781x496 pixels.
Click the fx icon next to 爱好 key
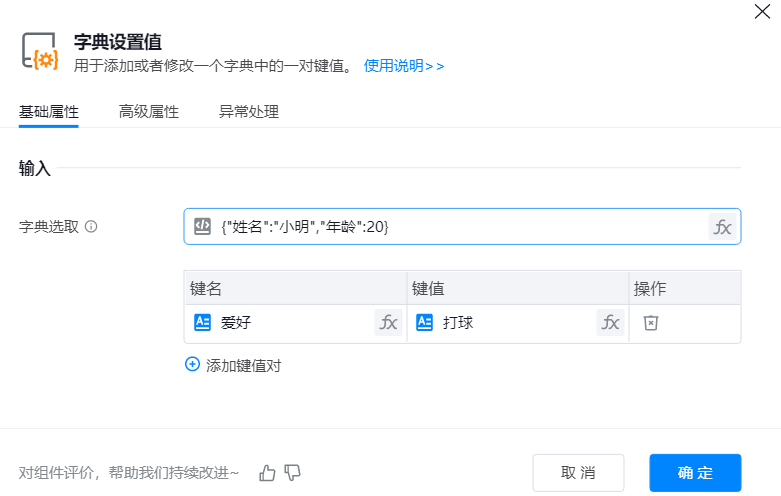coord(388,323)
